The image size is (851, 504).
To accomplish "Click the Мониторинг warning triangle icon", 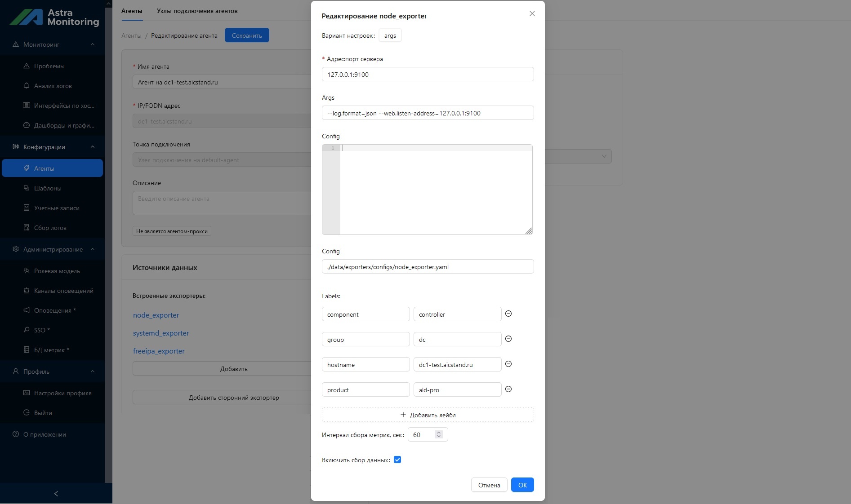I will [16, 44].
